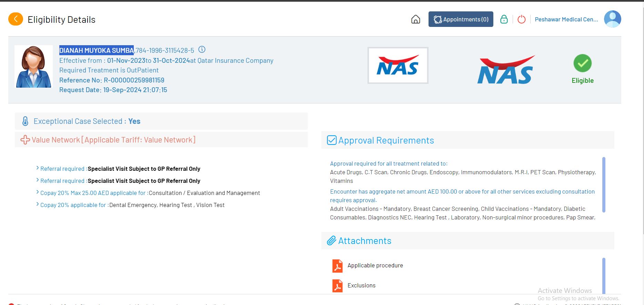
Task: Click the green Eligible checkmark icon
Action: [582, 63]
